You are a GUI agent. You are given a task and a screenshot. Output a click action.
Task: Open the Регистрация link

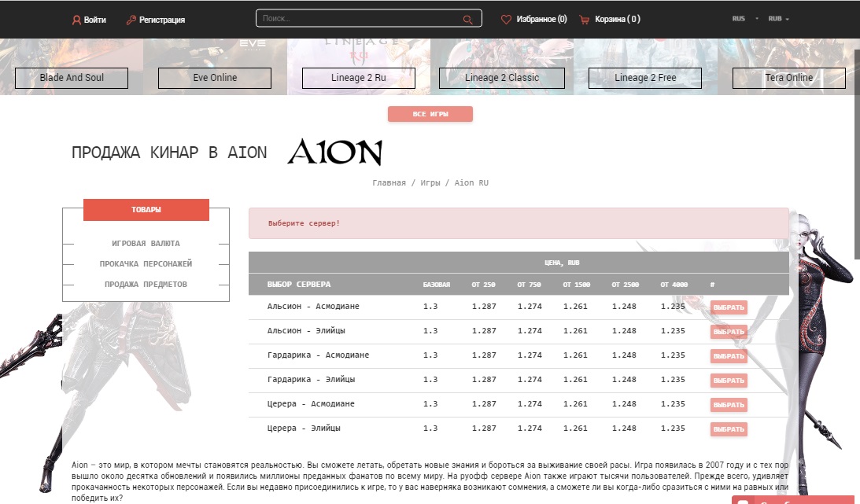pos(162,20)
